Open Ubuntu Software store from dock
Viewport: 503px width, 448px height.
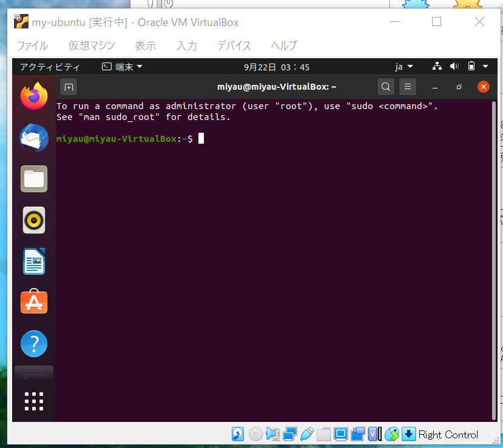coord(34,301)
